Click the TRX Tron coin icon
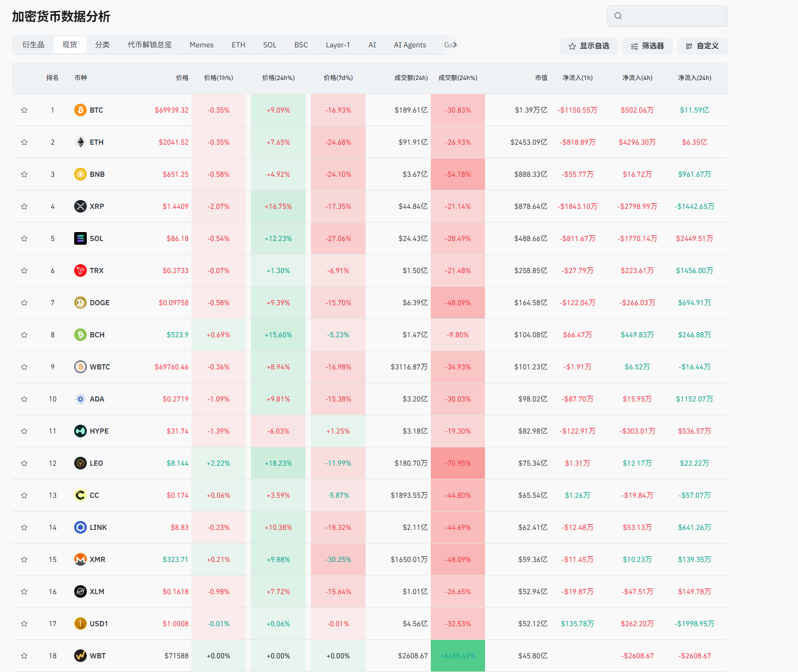The width and height of the screenshot is (798, 672). tap(80, 270)
